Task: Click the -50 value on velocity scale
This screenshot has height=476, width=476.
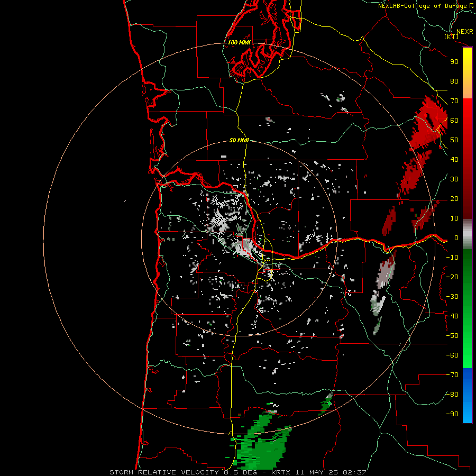Action: (x=452, y=336)
